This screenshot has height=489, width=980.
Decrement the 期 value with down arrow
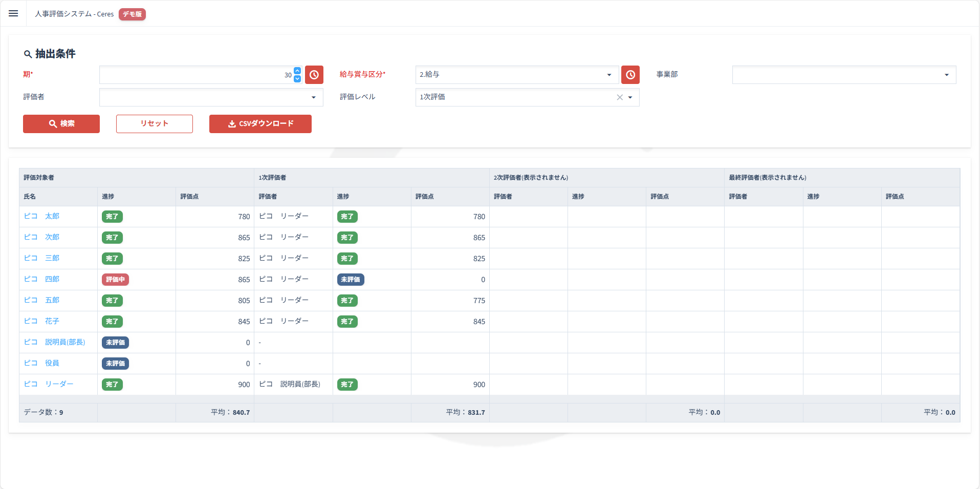(297, 79)
